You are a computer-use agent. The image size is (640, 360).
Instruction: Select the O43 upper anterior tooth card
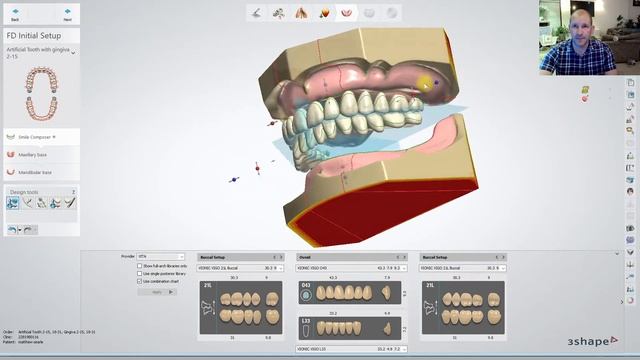pyautogui.click(x=350, y=293)
